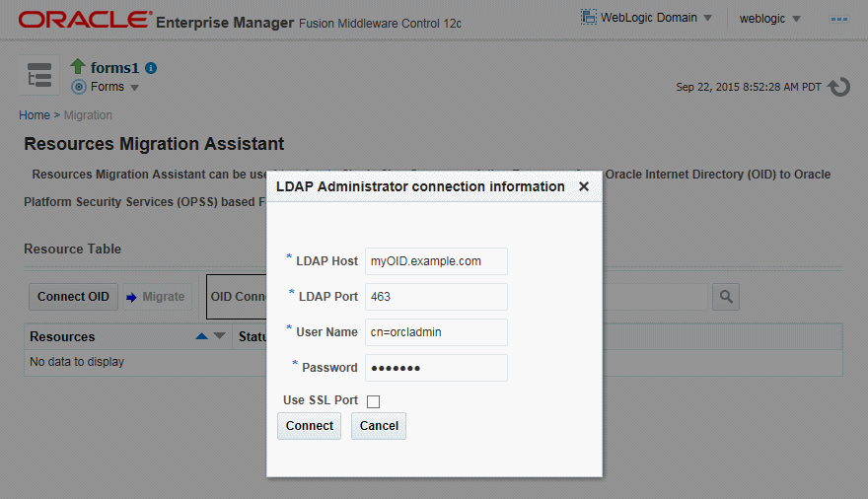Refresh the page with the circular arrow
868x499 pixels.
(838, 87)
